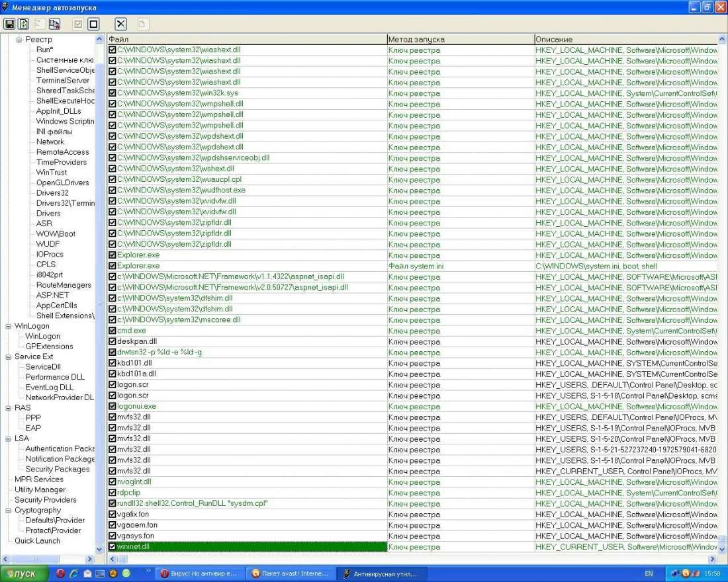Open the Пуск start button

click(x=23, y=573)
